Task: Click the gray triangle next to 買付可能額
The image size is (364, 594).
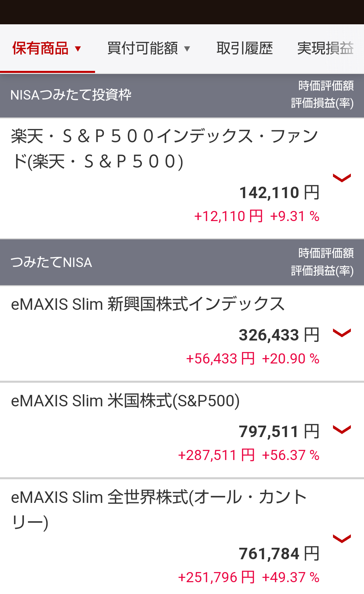Action: [x=187, y=49]
